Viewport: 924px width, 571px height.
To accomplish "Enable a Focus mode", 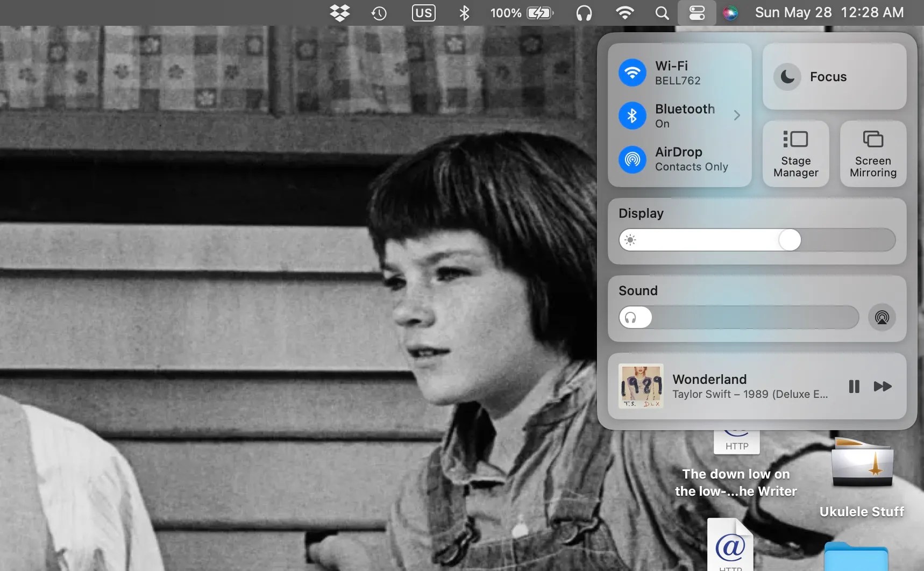I will click(x=786, y=76).
